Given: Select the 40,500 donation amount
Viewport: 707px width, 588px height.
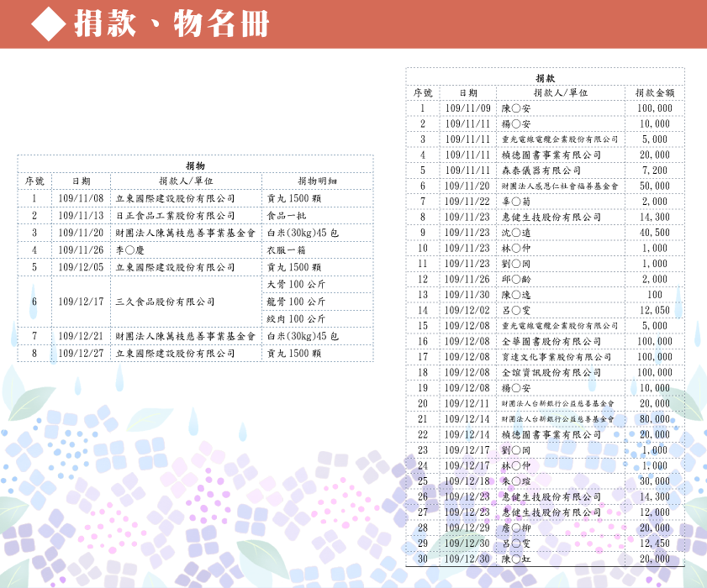Looking at the screenshot, I should tap(654, 233).
